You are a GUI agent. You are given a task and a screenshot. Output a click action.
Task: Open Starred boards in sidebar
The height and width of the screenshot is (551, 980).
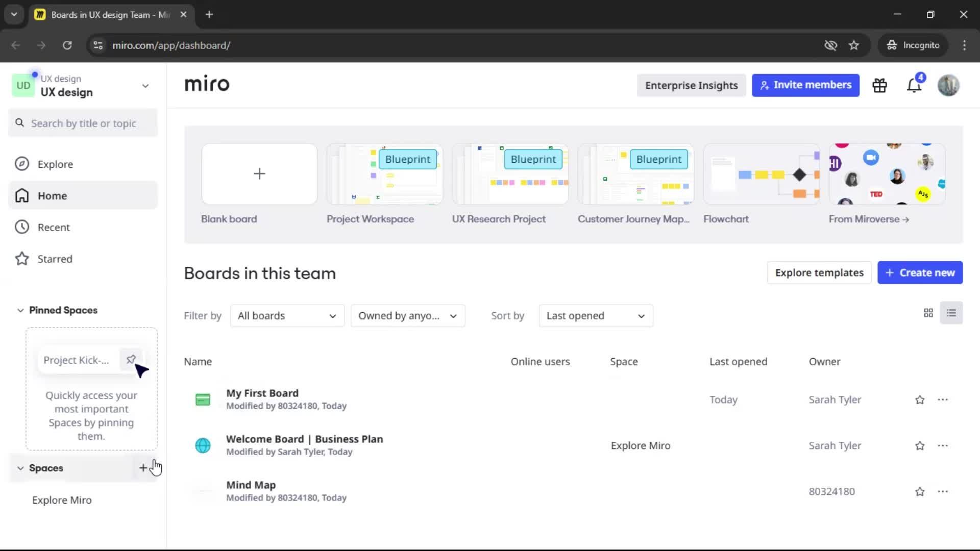coord(83,259)
